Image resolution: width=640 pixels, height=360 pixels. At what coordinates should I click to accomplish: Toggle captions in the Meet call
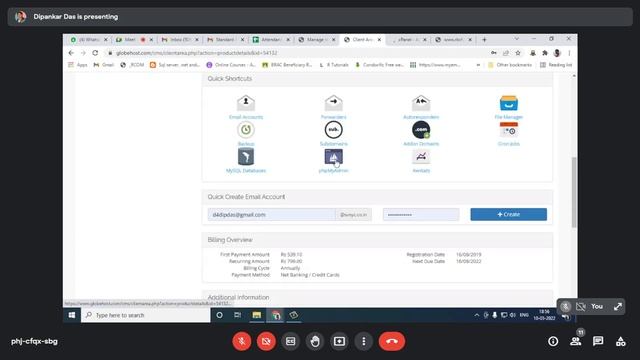pos(291,341)
